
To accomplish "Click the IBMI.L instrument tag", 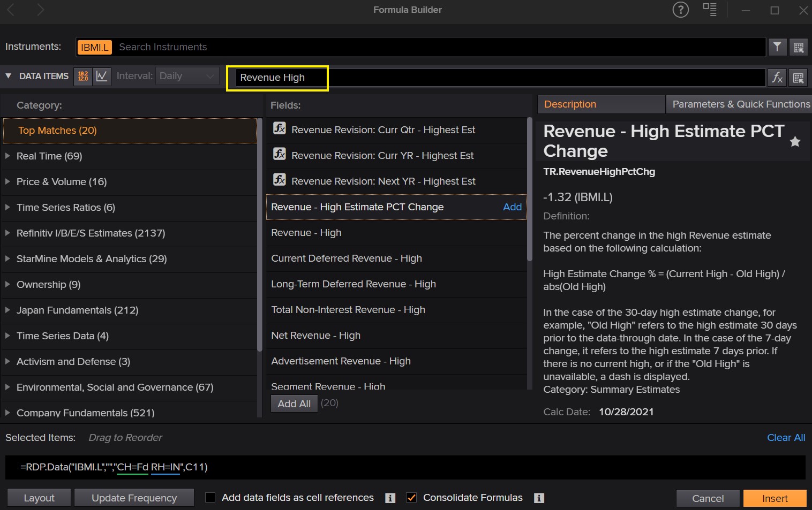I will (95, 47).
